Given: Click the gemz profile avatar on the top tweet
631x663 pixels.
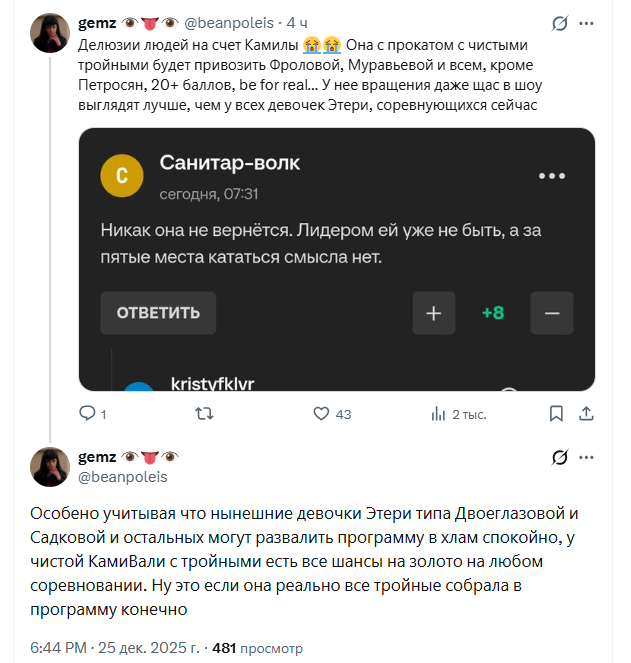Looking at the screenshot, I should 49,33.
